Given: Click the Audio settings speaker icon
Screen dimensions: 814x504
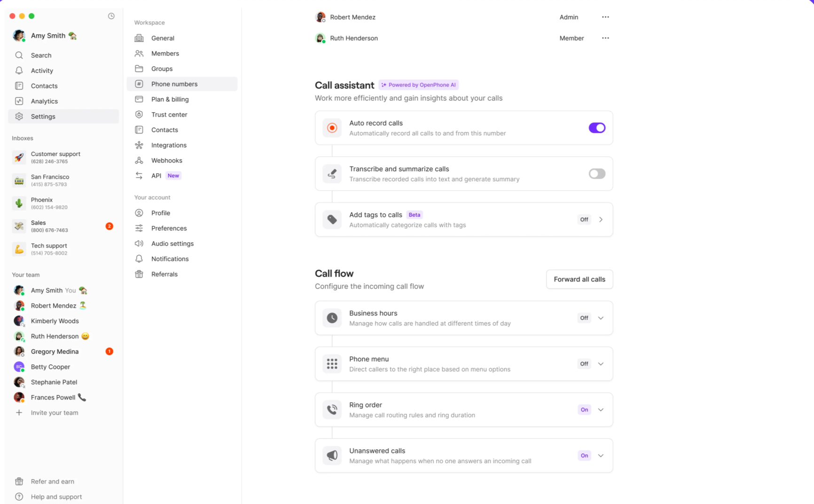Looking at the screenshot, I should [139, 243].
